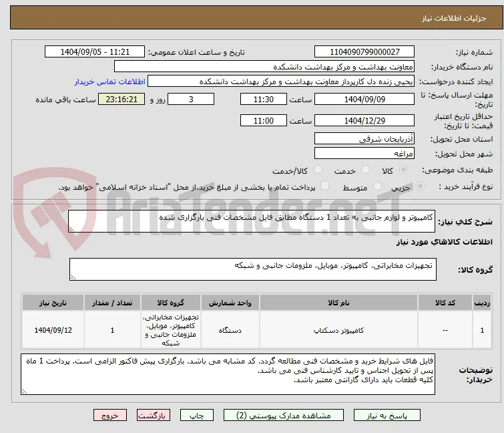Image resolution: width=504 pixels, height=433 pixels.
Task: Click the validity time field 11:00
Action: pyautogui.click(x=263, y=121)
